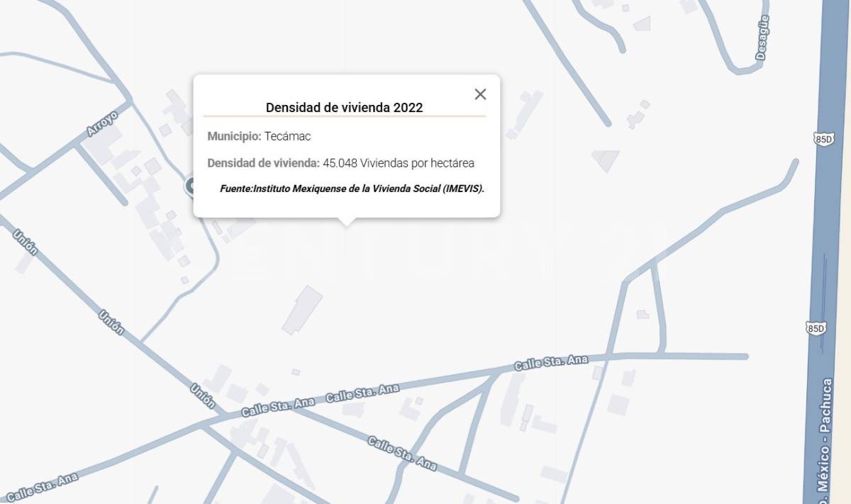Image resolution: width=851 pixels, height=504 pixels.
Task: Click the Densidad de vivienda field label
Action: coord(263,163)
